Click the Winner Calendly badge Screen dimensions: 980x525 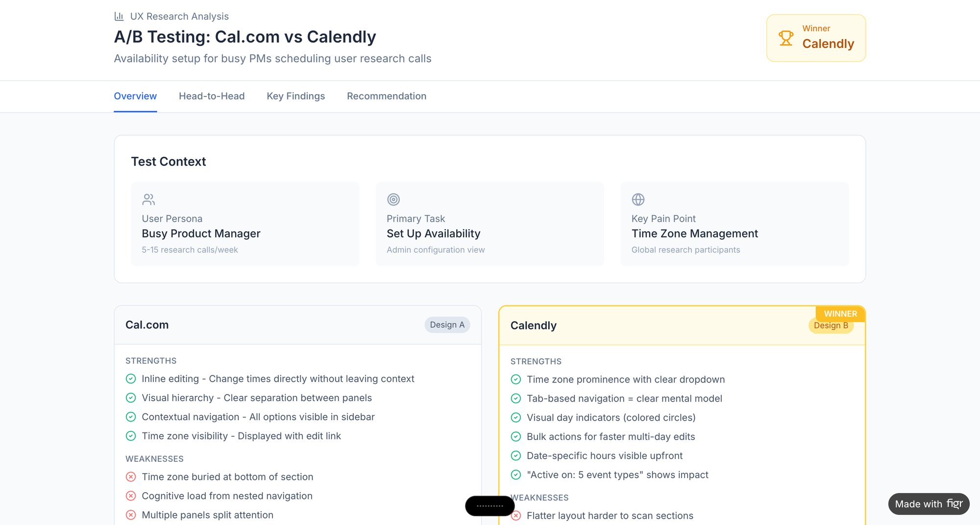[816, 38]
